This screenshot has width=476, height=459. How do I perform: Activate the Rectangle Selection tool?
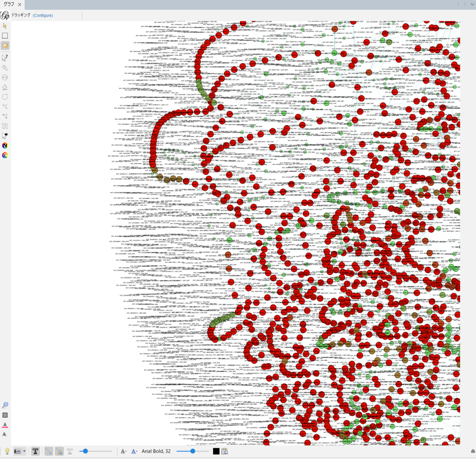coord(5,36)
